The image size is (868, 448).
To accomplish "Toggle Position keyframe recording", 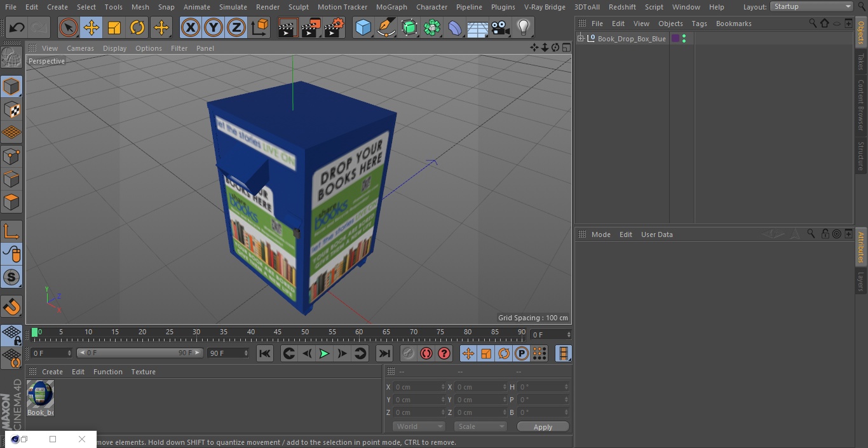I will pyautogui.click(x=468, y=353).
